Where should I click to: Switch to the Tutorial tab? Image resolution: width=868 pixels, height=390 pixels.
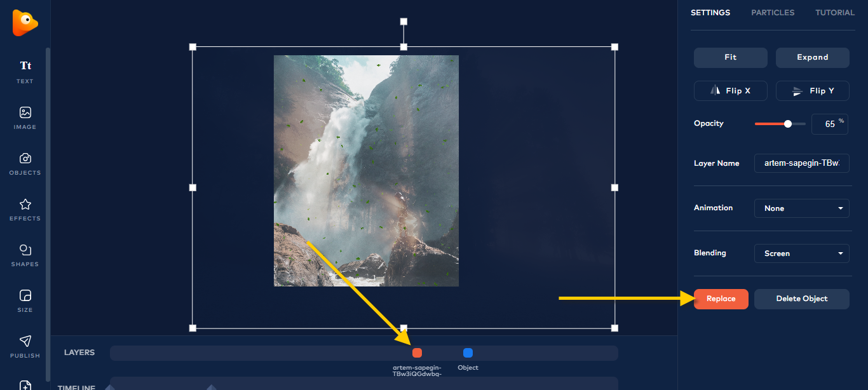pos(835,13)
